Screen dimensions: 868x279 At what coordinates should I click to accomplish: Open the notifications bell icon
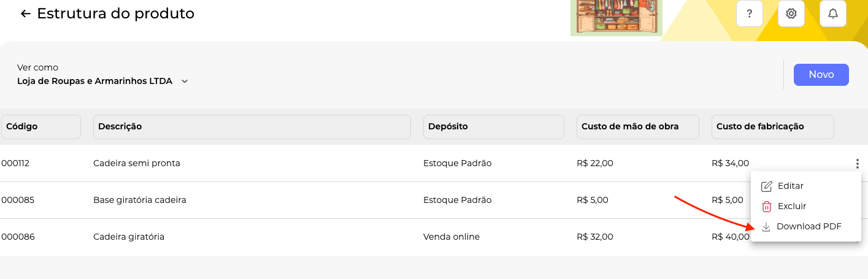tap(832, 13)
